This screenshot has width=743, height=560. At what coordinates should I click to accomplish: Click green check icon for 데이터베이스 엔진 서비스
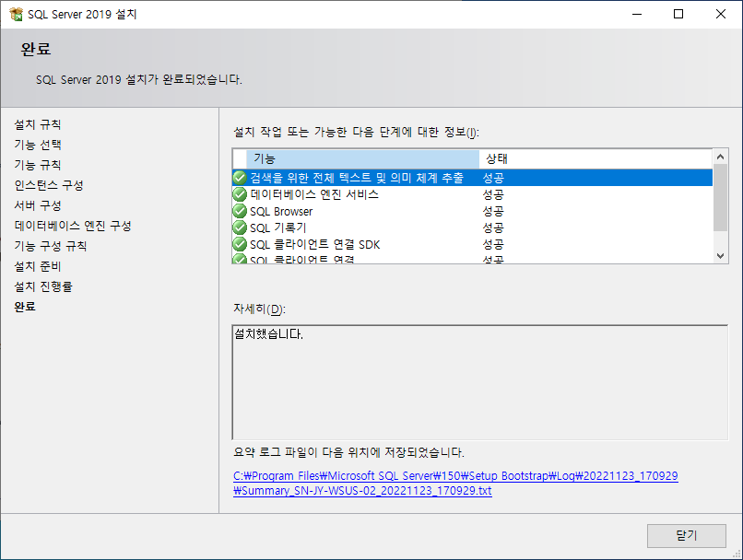click(x=240, y=194)
